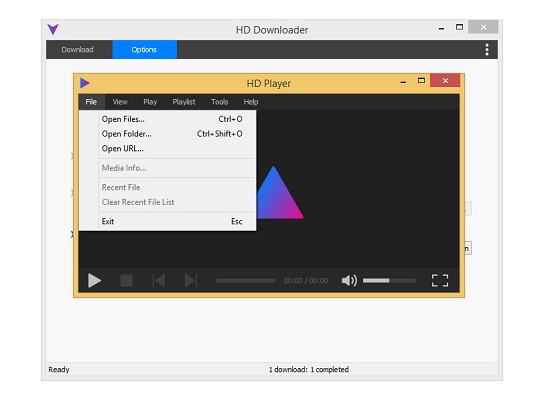Skip to previous track in HD Player

159,281
